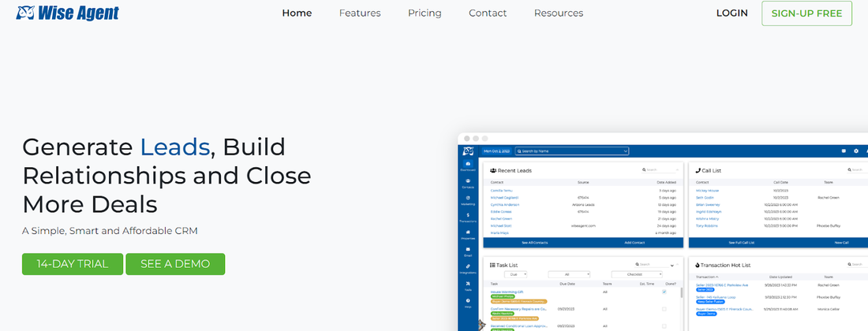Open lead Cynthia Anderson
This screenshot has height=331, width=868.
505,204
